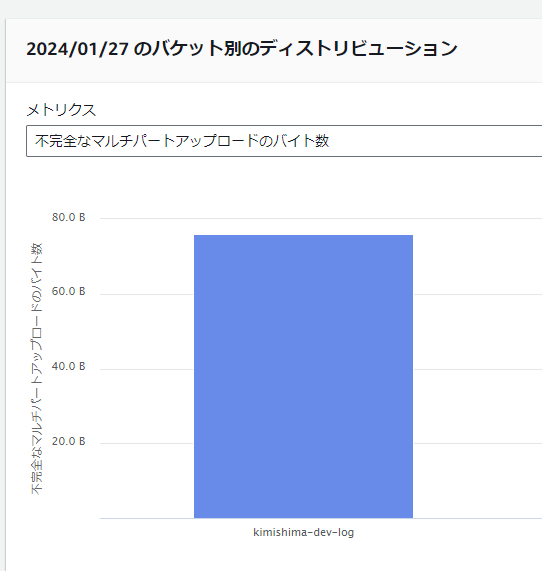Click the 40.0 B gridline right of bar

point(478,369)
